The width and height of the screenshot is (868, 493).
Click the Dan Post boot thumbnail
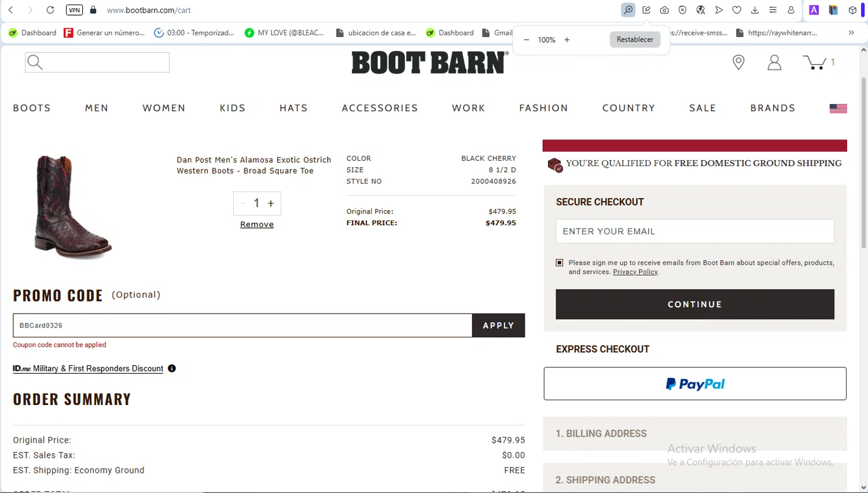(72, 207)
